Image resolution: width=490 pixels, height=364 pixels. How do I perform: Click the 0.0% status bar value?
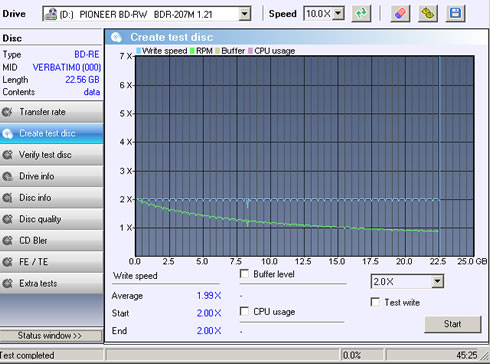click(x=352, y=355)
